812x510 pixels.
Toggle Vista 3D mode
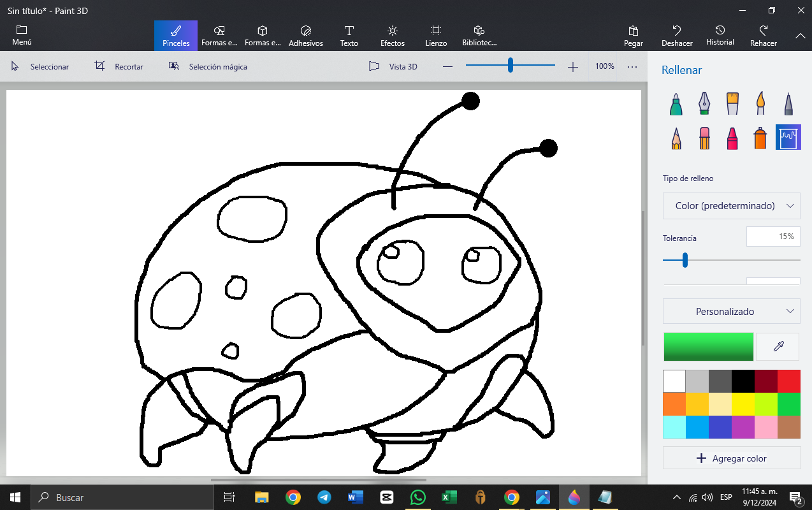(393, 66)
